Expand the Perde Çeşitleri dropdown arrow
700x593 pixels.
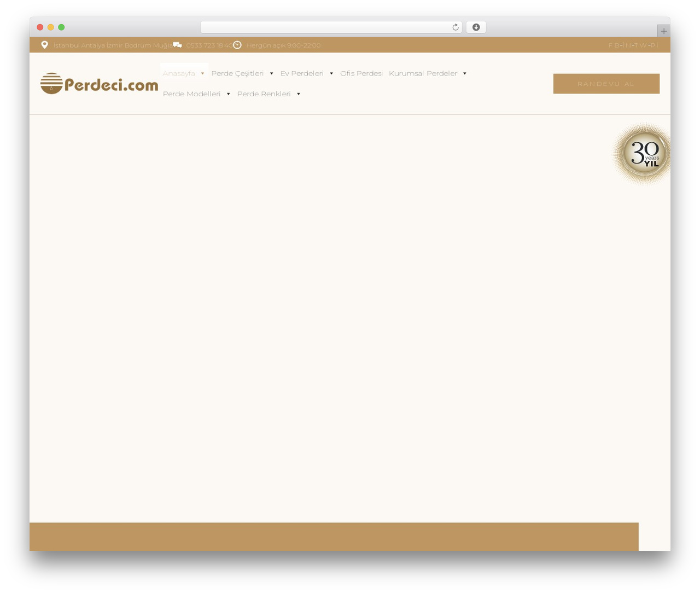(271, 73)
